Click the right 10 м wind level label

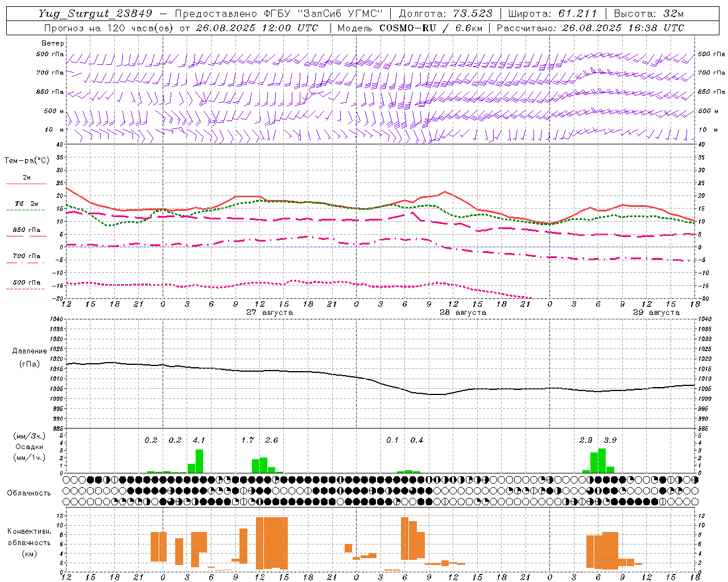(708, 130)
